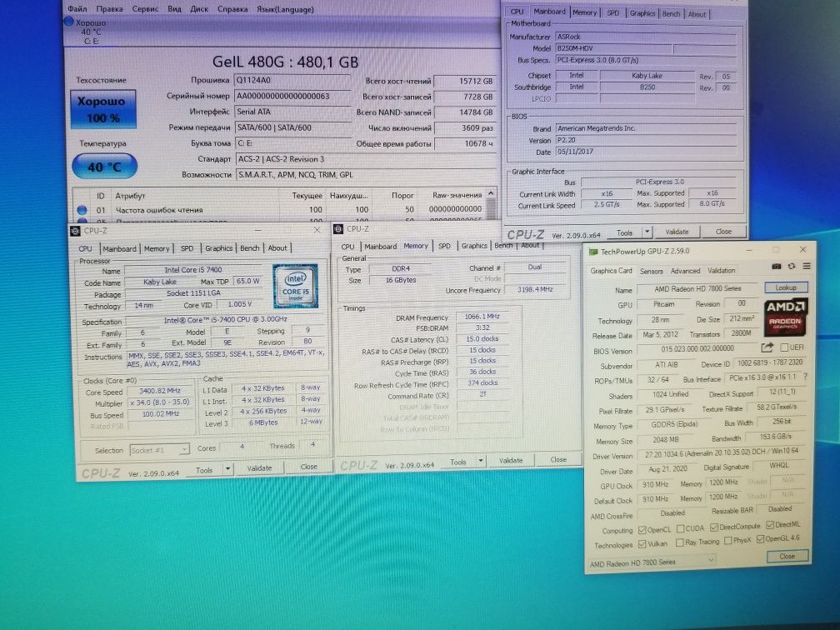
Task: Switch to Validation tab in GPU-Z
Action: pyautogui.click(x=721, y=271)
